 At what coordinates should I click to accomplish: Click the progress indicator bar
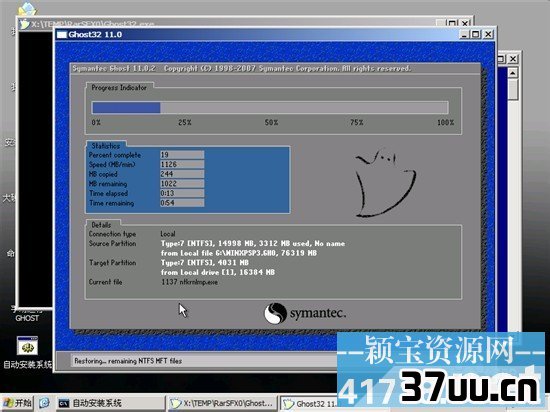[270, 108]
